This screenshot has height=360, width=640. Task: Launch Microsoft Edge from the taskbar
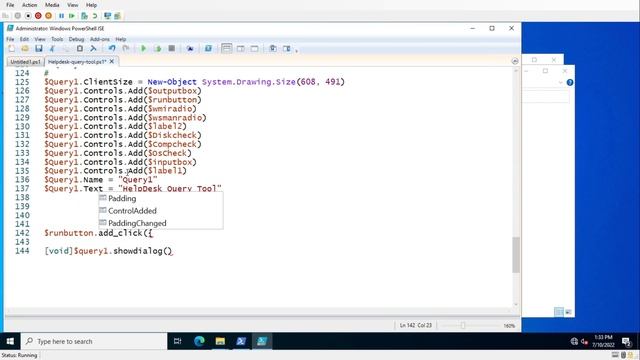coord(199,341)
